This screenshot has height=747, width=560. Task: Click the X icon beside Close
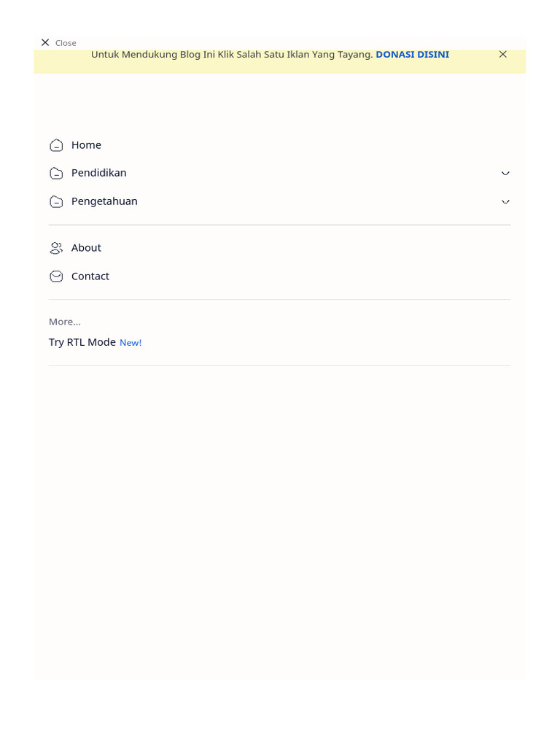pyautogui.click(x=45, y=42)
